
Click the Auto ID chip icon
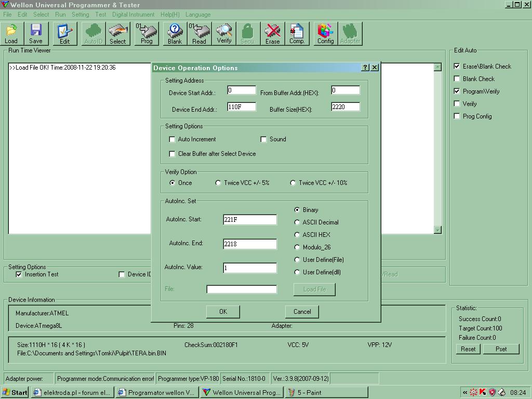tap(94, 33)
